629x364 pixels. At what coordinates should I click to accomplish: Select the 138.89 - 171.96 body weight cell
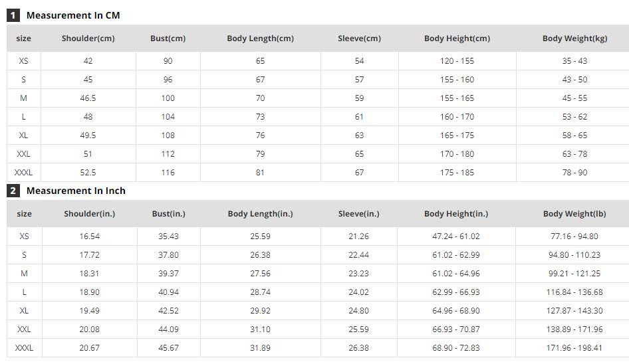(x=574, y=329)
